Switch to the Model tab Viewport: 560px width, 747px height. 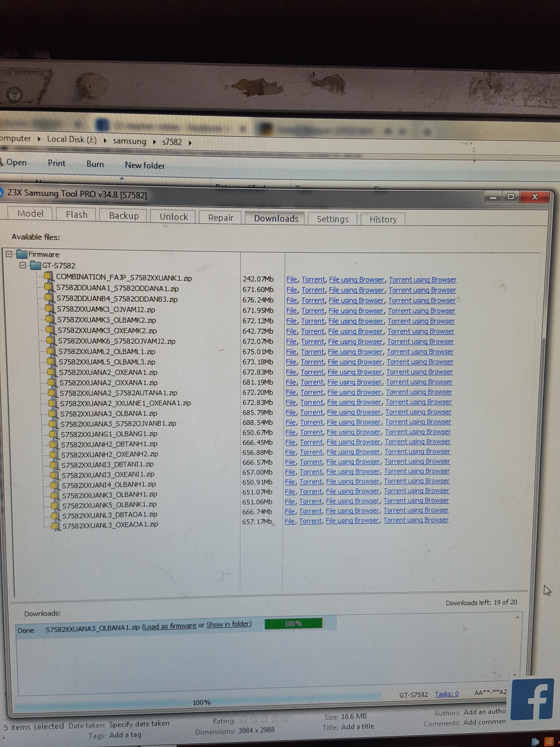tap(30, 213)
